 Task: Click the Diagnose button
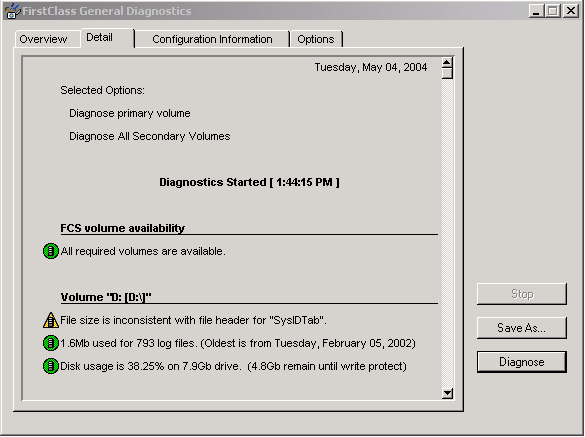[522, 362]
